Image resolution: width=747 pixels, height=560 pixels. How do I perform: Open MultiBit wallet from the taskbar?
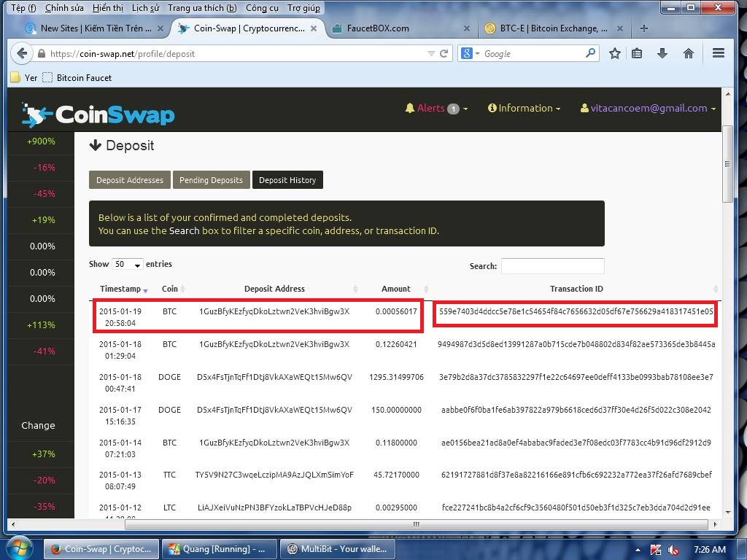(337, 549)
